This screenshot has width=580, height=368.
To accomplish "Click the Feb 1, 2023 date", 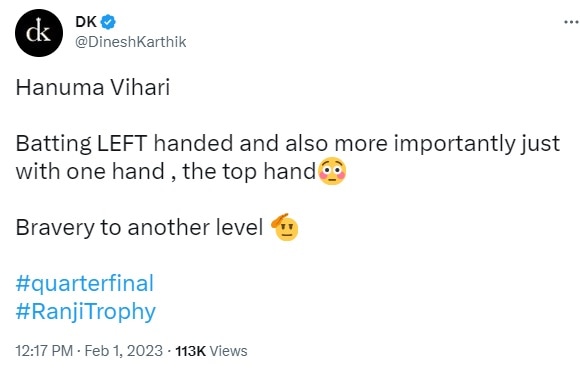I will (x=124, y=351).
